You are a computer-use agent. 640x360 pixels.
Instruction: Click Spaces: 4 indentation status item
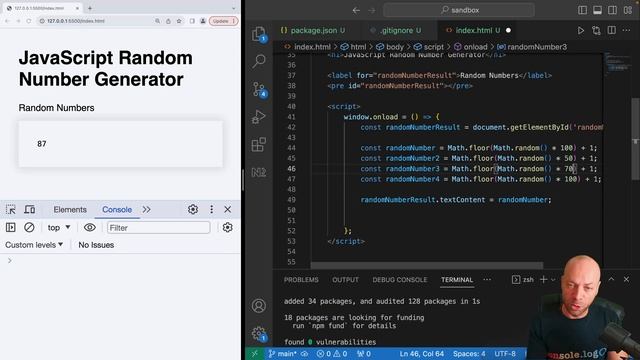point(469,354)
